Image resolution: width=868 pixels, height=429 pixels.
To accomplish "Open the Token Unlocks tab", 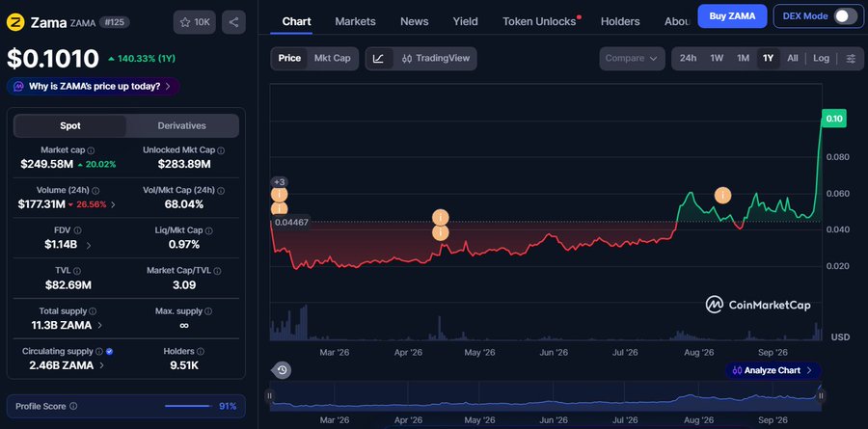I will [x=540, y=21].
